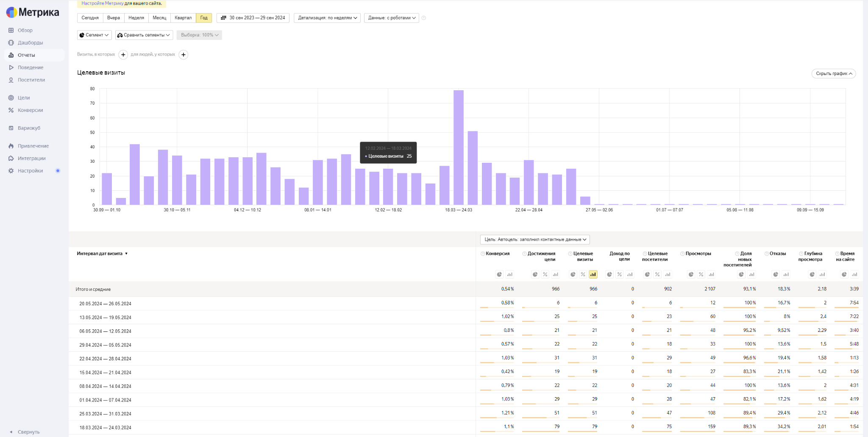Click bar chart icon under Время на сайте
This screenshot has height=437, width=868.
pyautogui.click(x=854, y=275)
